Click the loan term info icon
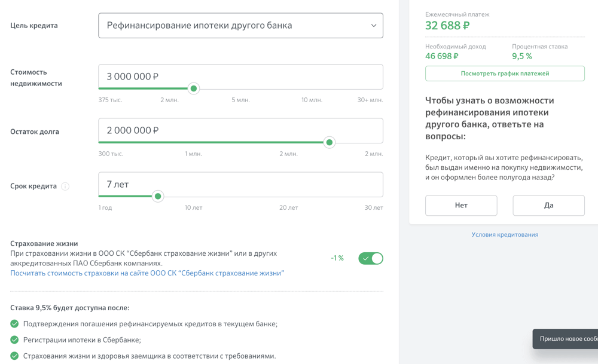The width and height of the screenshot is (598, 364). [x=65, y=186]
